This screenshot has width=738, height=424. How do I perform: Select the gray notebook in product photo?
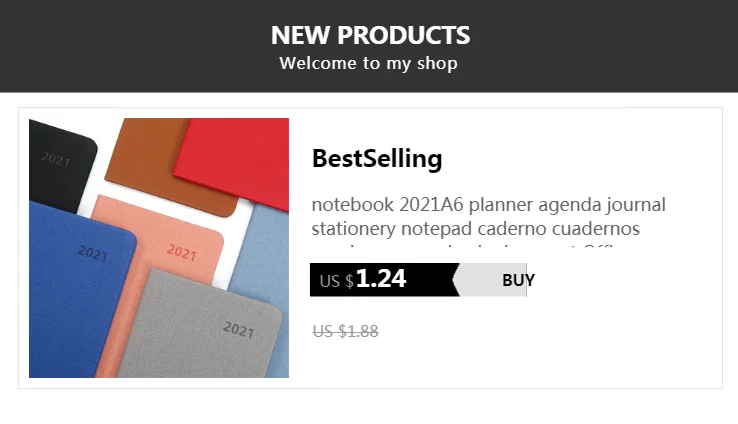click(x=215, y=330)
